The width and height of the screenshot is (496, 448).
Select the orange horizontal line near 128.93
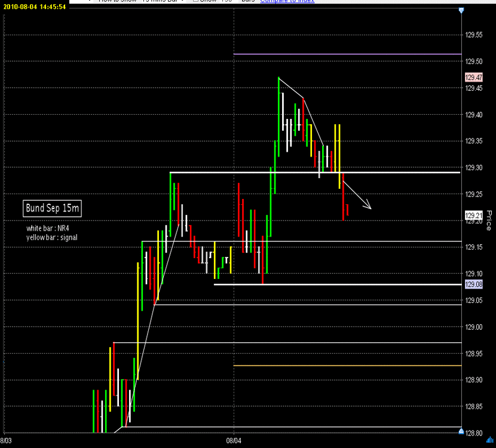(347, 366)
